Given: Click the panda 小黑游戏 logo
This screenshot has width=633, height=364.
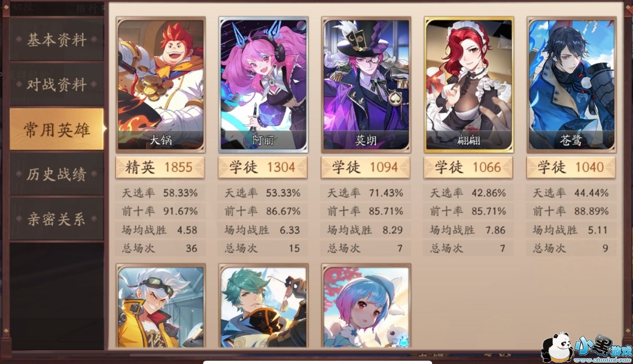Looking at the screenshot, I should (586, 347).
